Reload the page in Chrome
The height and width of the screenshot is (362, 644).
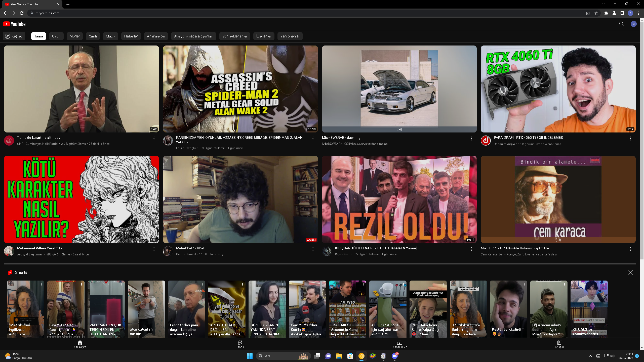click(x=22, y=13)
